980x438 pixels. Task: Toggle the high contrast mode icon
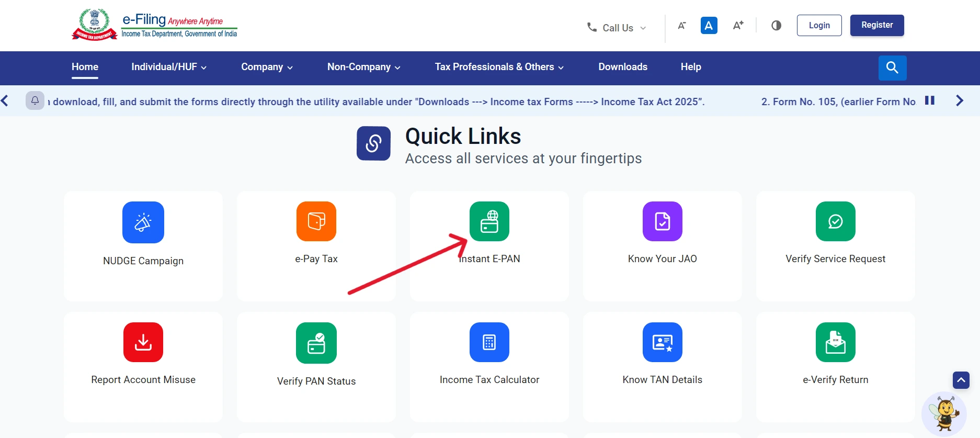point(776,25)
